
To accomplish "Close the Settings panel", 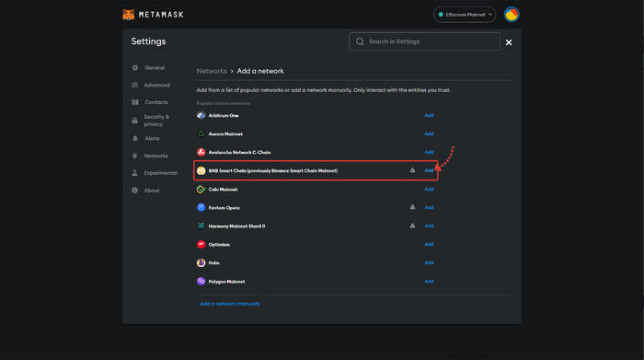I will [509, 42].
